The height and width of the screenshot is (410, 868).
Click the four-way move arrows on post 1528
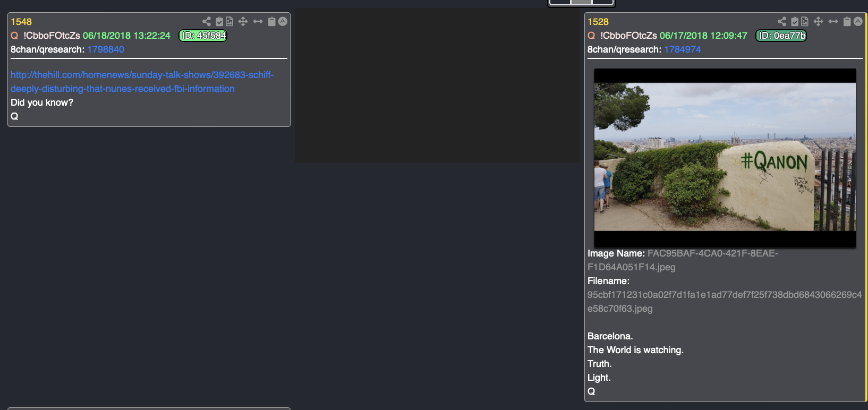coord(819,21)
